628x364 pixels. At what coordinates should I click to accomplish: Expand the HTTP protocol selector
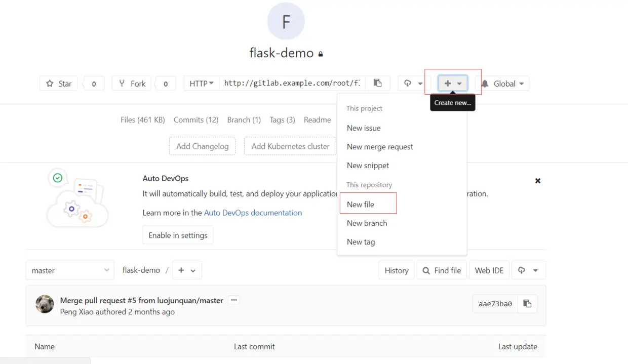202,84
